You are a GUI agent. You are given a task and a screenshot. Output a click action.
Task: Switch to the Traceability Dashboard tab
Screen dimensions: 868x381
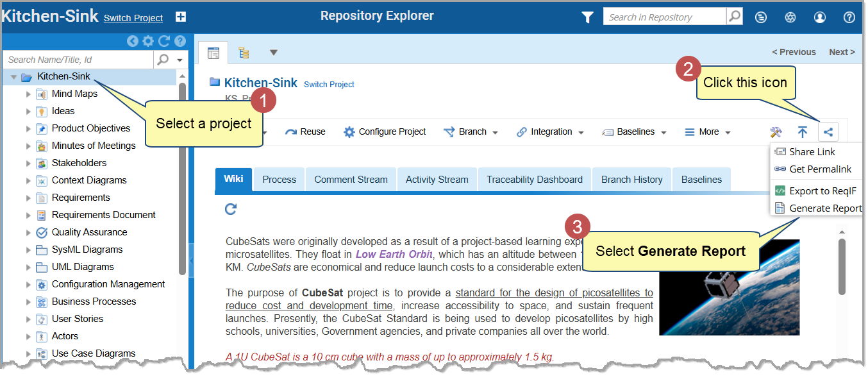click(x=534, y=180)
